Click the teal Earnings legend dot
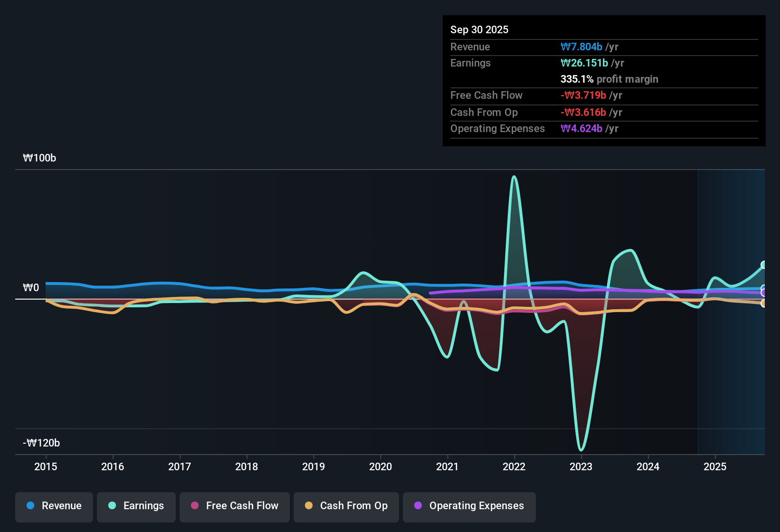The image size is (780, 532). click(x=112, y=506)
